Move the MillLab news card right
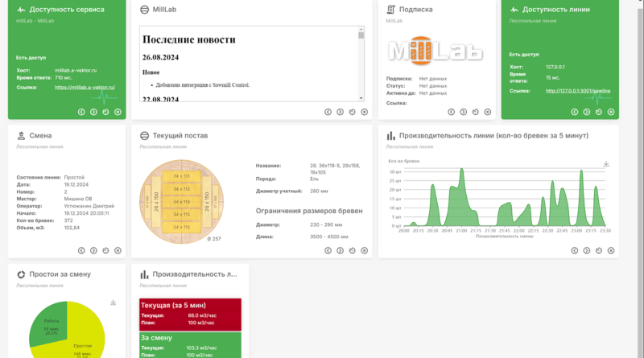Image resolution: width=644 pixels, height=358 pixels. coord(340,112)
